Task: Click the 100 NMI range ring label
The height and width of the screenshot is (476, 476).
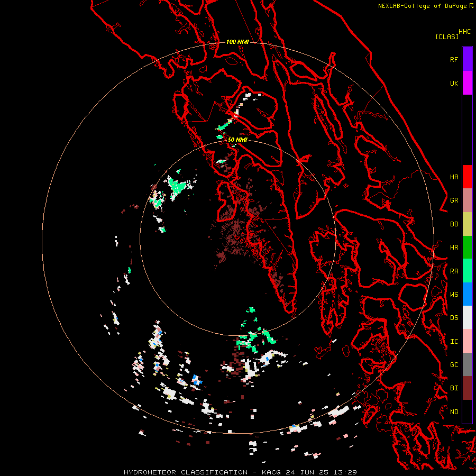Action: pyautogui.click(x=237, y=42)
